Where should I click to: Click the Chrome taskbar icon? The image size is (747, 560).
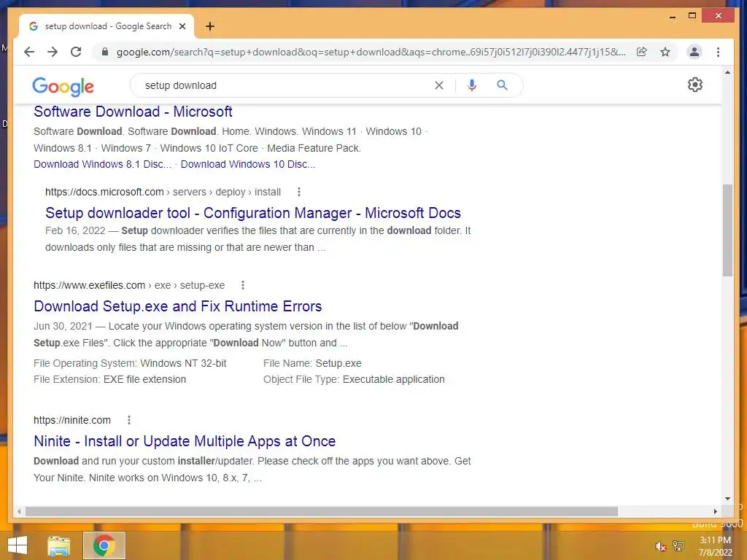(x=104, y=545)
